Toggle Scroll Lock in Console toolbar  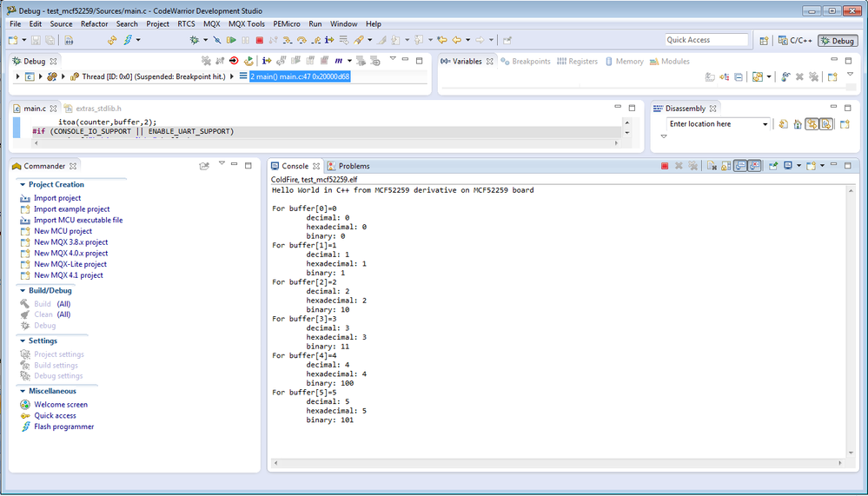point(726,166)
